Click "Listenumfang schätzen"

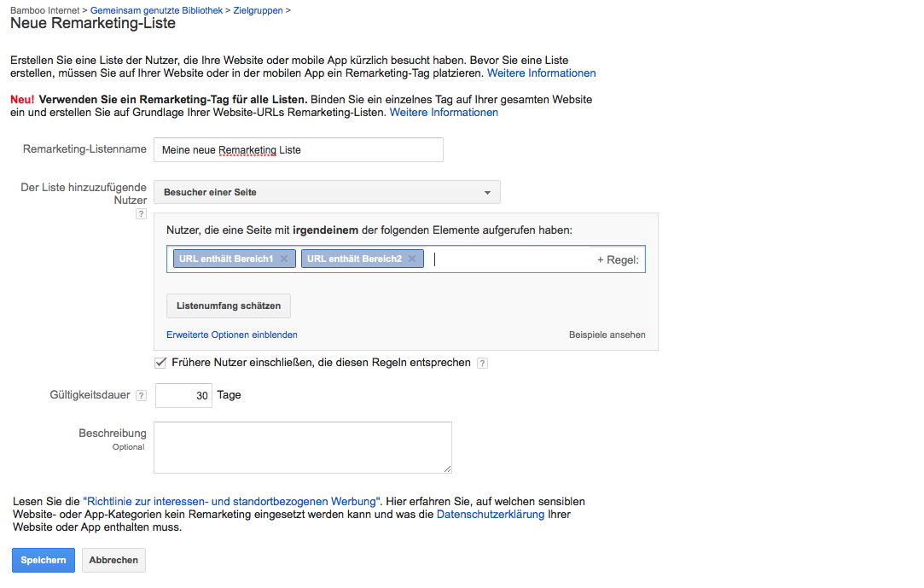pyautogui.click(x=228, y=306)
